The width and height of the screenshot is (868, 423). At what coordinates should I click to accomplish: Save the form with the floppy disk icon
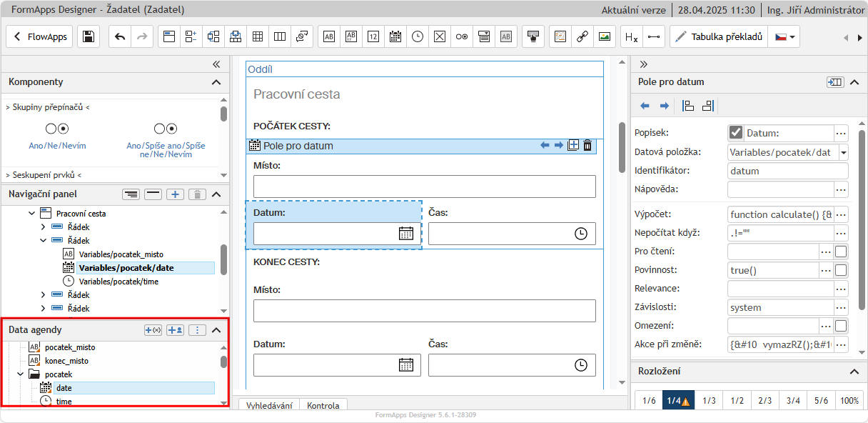coord(88,36)
